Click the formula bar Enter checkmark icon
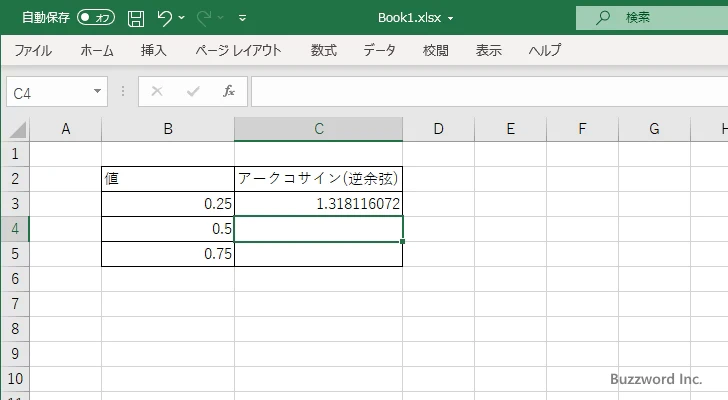The height and width of the screenshot is (400, 728). (x=193, y=91)
